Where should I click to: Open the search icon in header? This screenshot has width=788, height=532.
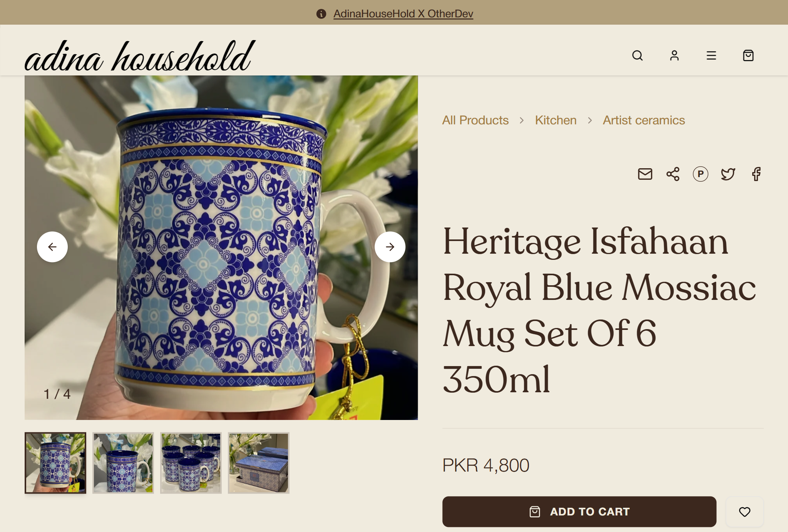click(637, 56)
